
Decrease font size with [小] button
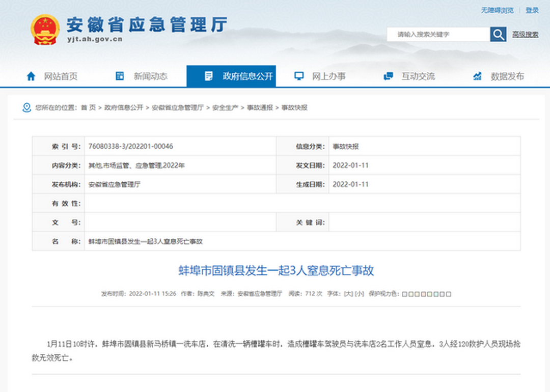pyautogui.click(x=359, y=294)
